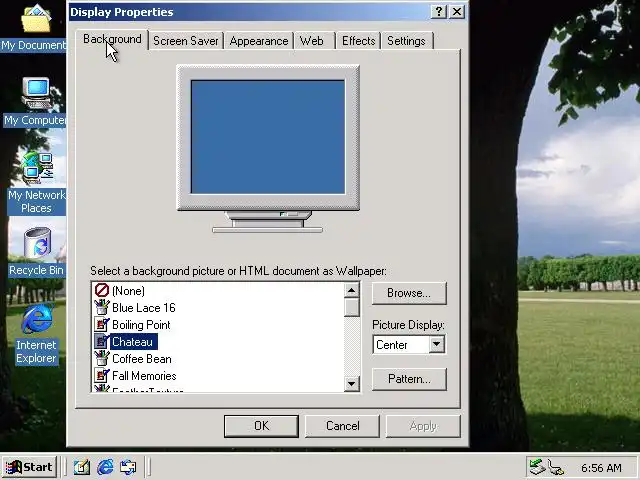Click the Cancel button
The image size is (640, 480).
[x=342, y=426]
